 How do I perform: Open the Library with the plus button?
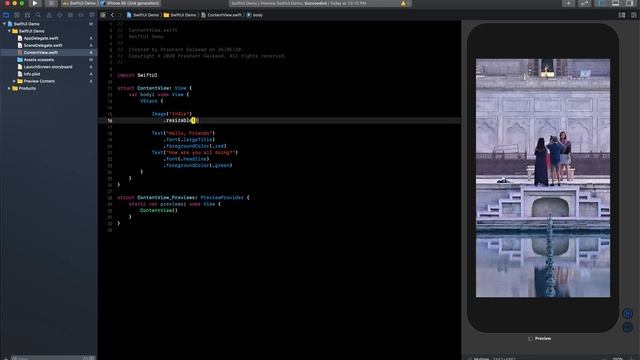pos(568,3)
